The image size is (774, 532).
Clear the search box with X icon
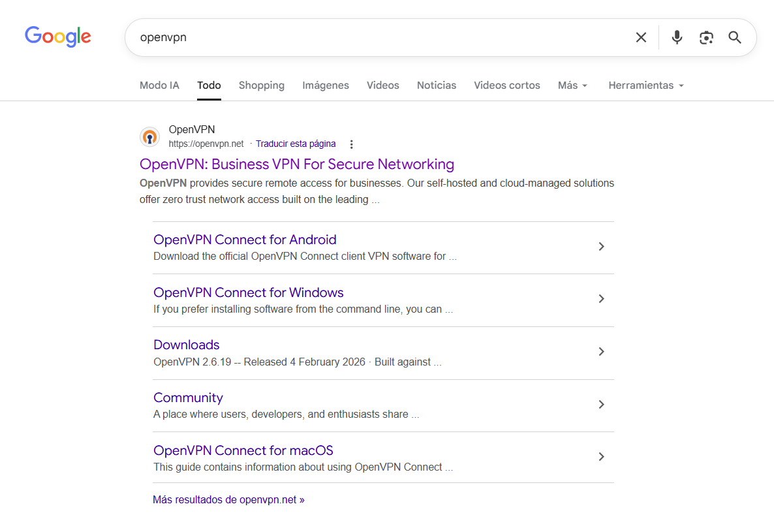641,38
